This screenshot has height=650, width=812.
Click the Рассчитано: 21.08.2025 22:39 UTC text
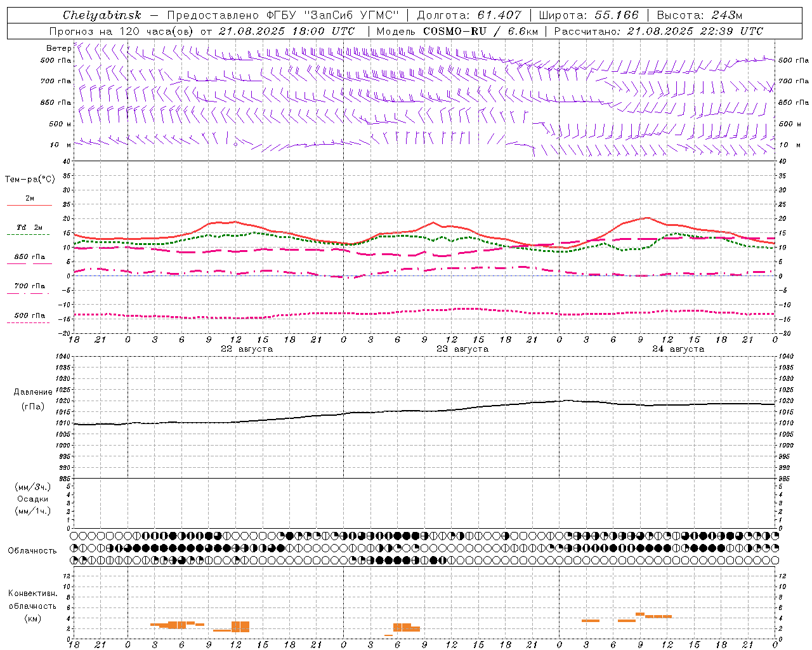[658, 31]
